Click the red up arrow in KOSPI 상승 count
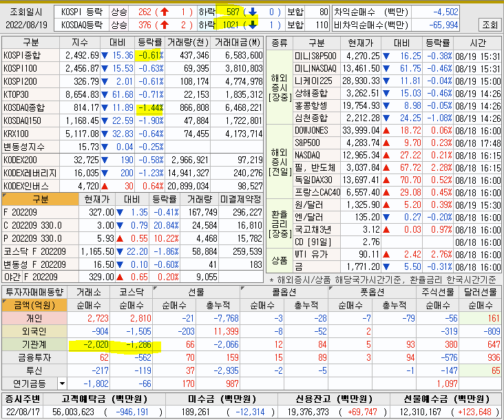The height and width of the screenshot is (420, 504). coord(165,12)
